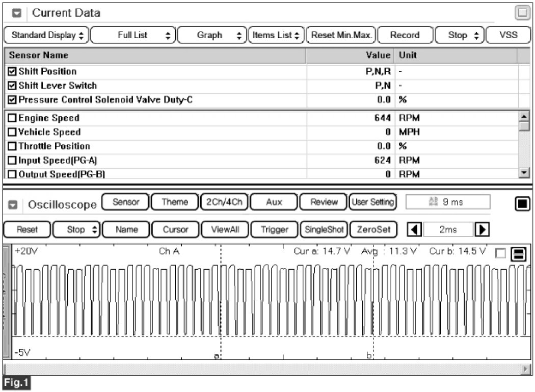Viewport: 535px width, 392px height.
Task: Toggle the small checkbox beside Cur b reading
Action: click(501, 253)
